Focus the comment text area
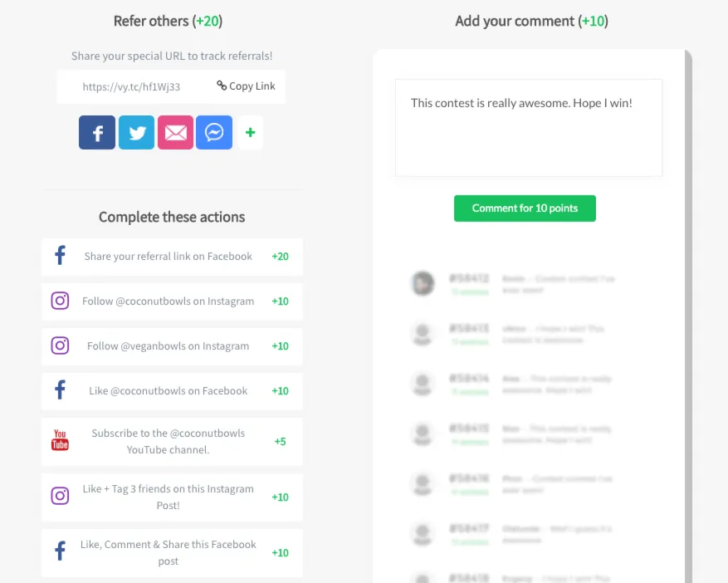 click(x=528, y=128)
